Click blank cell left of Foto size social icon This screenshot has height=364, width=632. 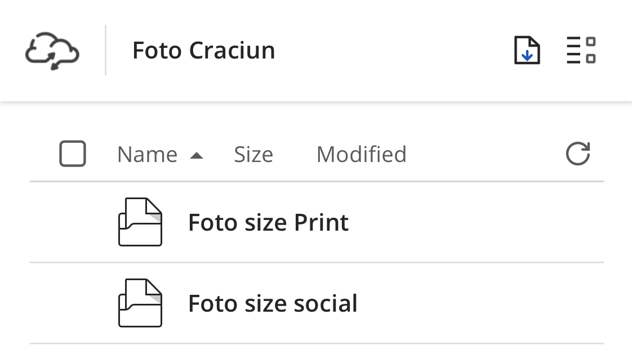pos(73,304)
